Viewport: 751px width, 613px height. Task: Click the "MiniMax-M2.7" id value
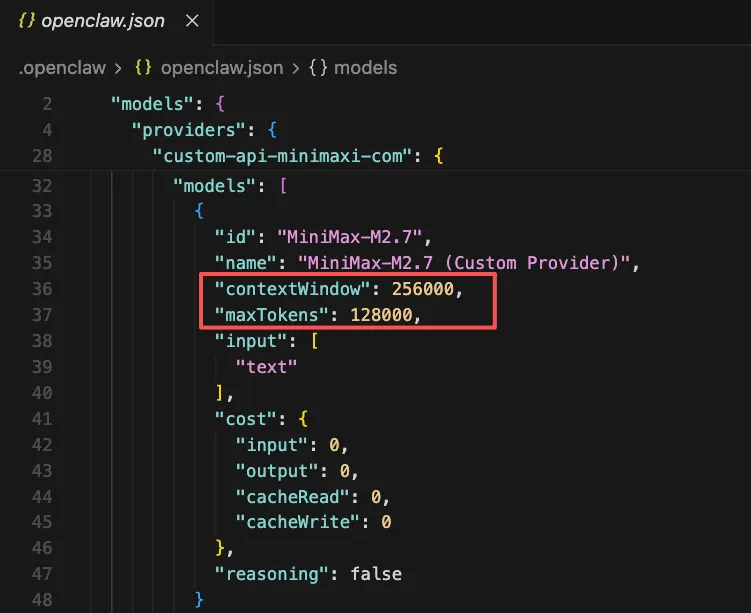350,237
